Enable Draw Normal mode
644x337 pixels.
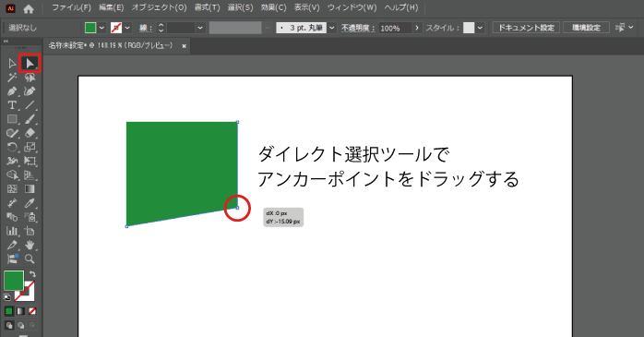point(8,326)
